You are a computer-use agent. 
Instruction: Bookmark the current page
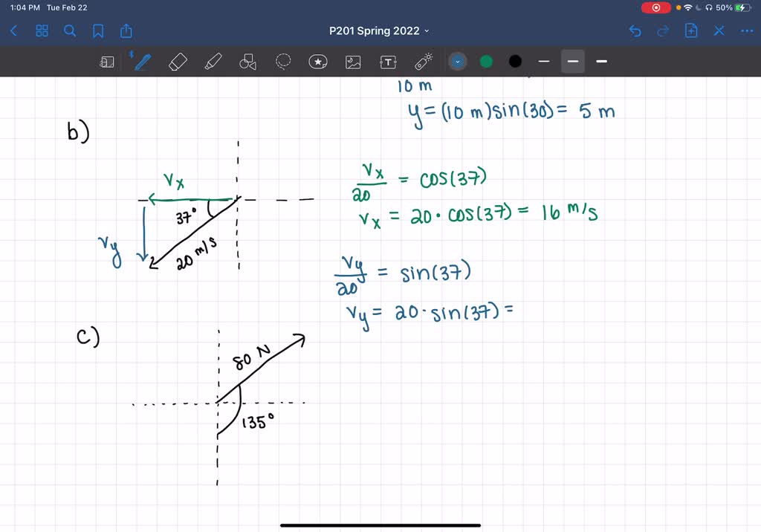click(97, 30)
